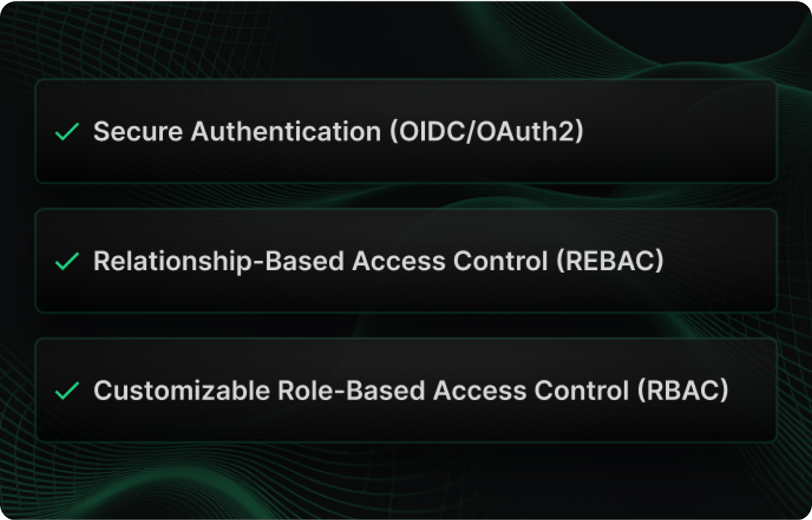
Task: Click the word "Control" before "(RBAC)"
Action: pos(581,391)
